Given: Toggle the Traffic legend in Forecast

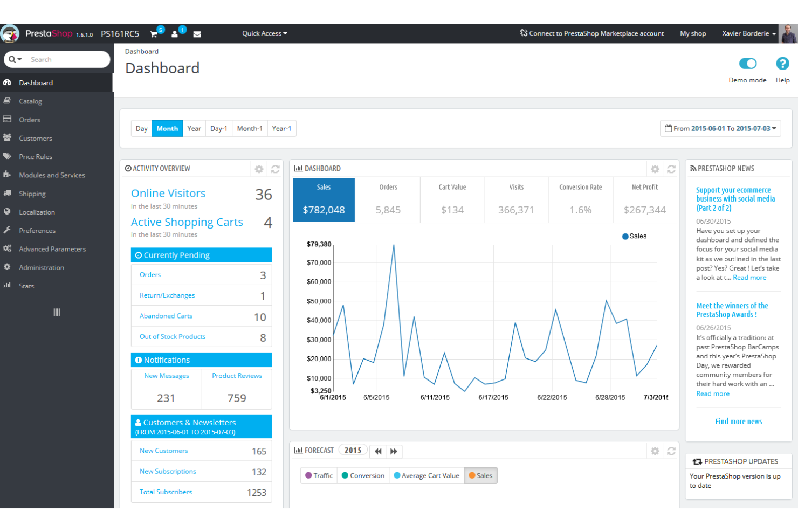Looking at the screenshot, I should (x=318, y=475).
